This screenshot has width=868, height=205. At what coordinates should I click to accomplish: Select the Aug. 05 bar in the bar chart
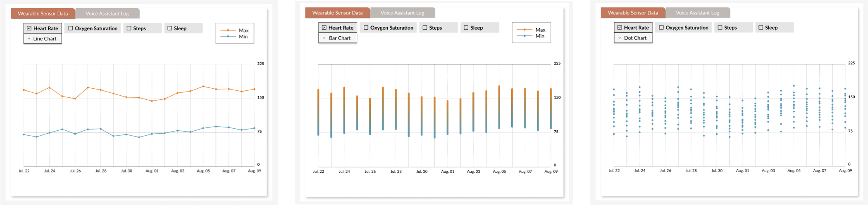(x=499, y=107)
